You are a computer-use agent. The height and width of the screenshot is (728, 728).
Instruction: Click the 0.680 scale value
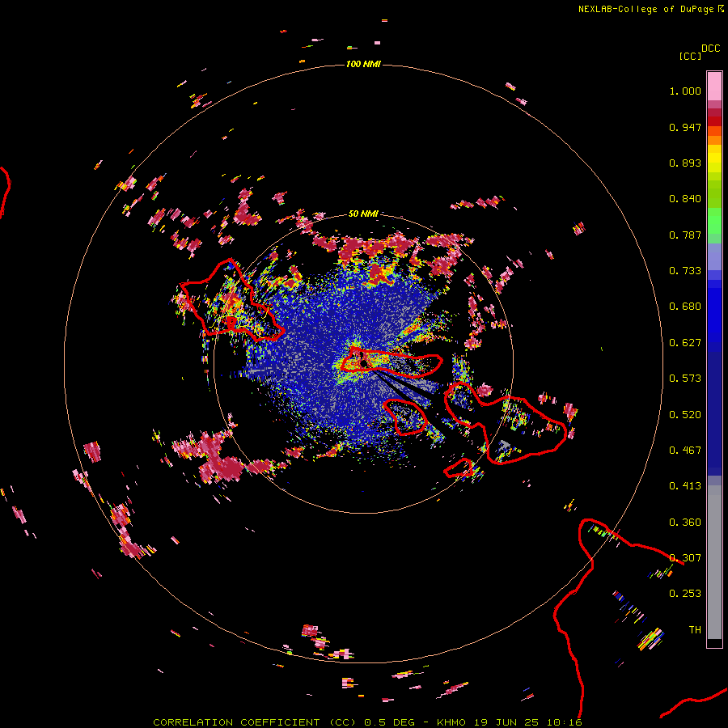685,307
